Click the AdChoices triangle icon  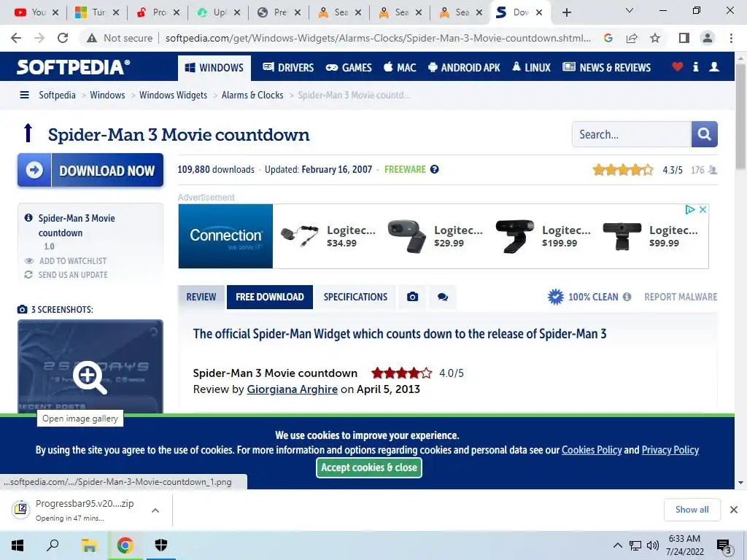(x=690, y=209)
